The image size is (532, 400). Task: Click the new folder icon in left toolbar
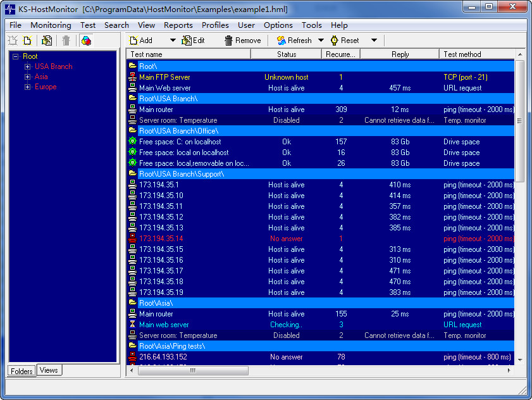click(27, 41)
